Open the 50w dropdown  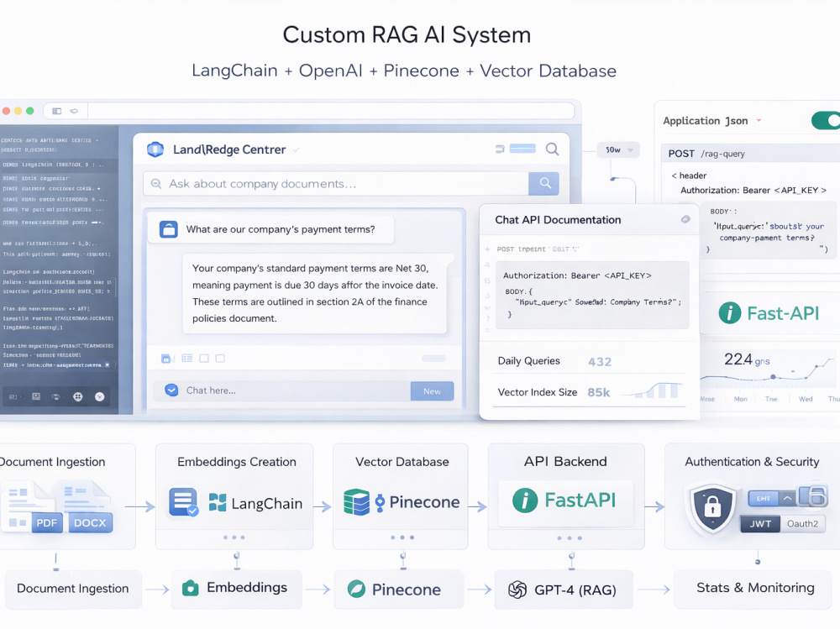coord(619,150)
